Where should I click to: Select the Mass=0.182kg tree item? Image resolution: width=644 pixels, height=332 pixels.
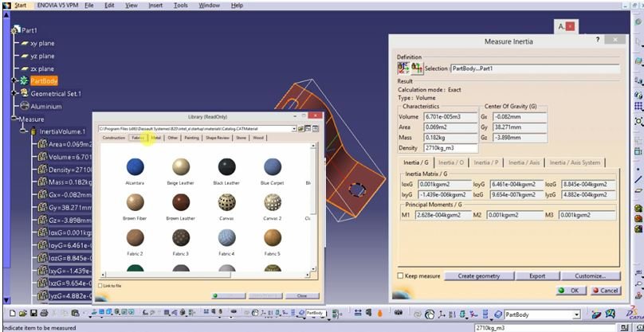click(x=70, y=182)
